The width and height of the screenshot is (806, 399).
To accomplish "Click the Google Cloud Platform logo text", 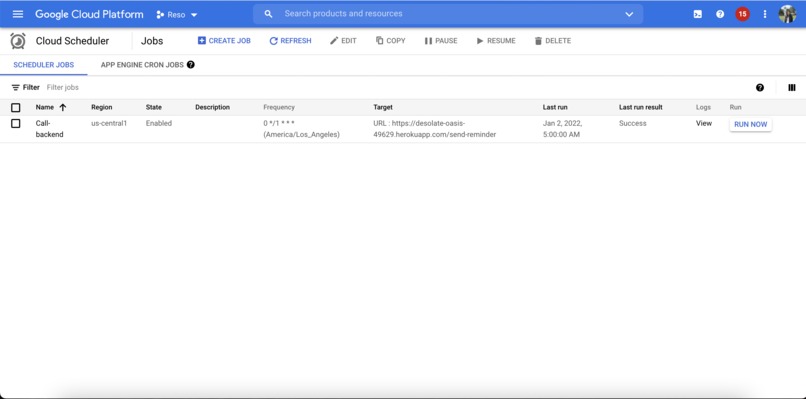I will pos(89,14).
